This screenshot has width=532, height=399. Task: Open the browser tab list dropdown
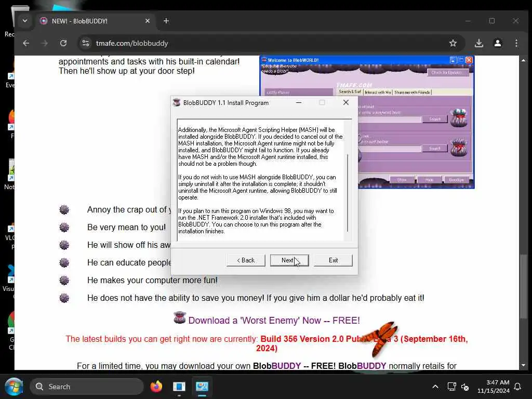click(x=25, y=21)
